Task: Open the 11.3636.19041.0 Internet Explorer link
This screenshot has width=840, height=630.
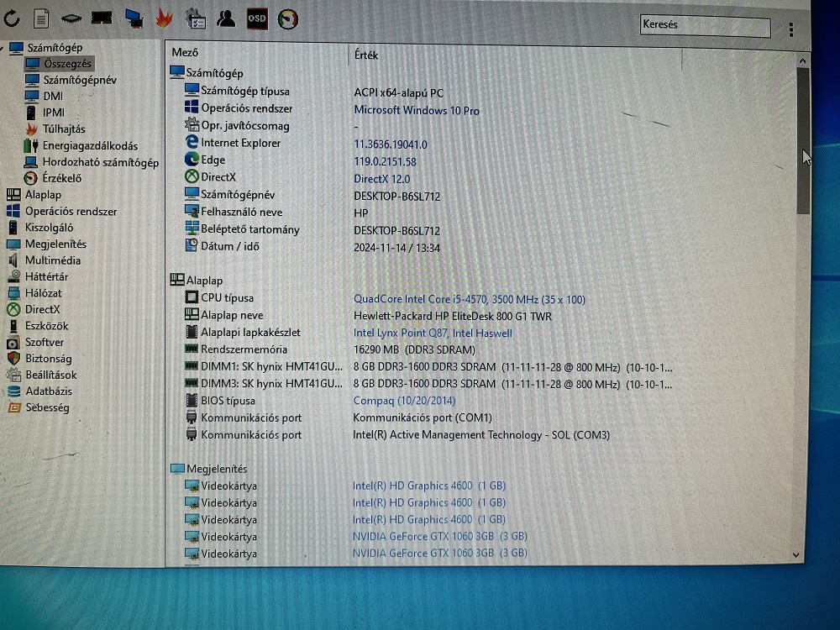Action: pyautogui.click(x=391, y=144)
